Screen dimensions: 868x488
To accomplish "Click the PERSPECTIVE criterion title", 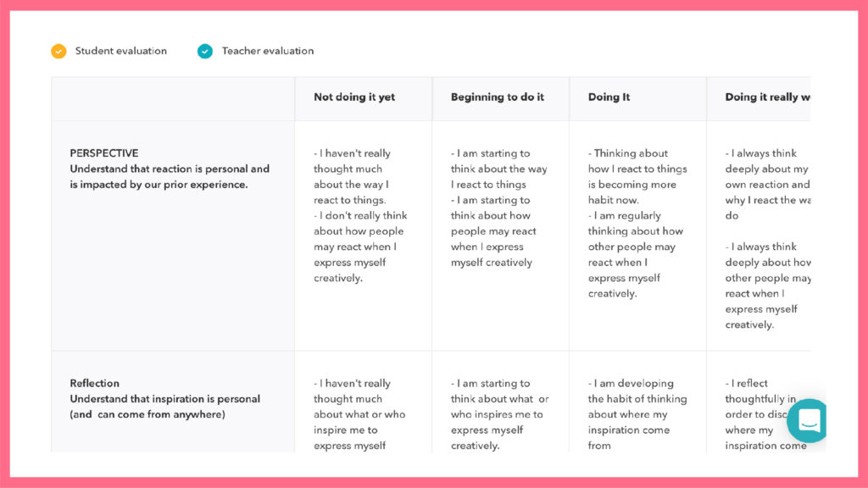I will click(104, 153).
